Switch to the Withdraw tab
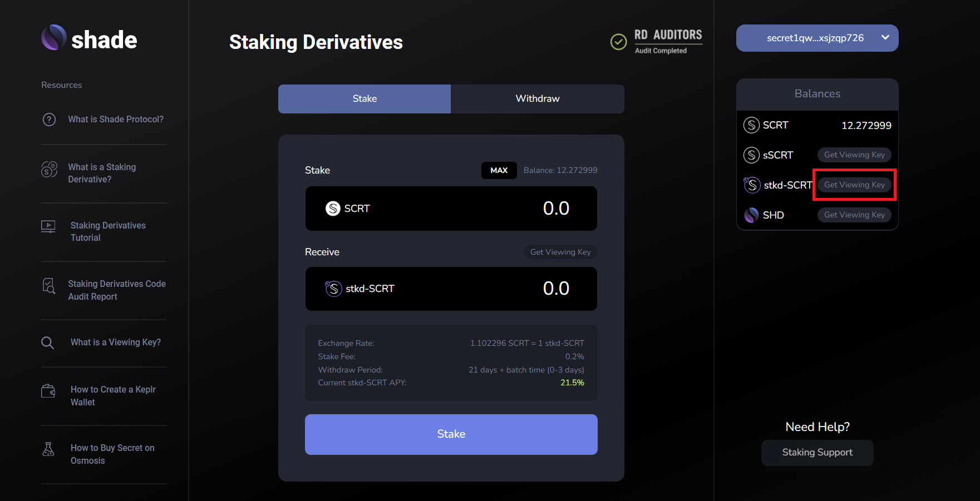The image size is (980, 501). pos(538,99)
